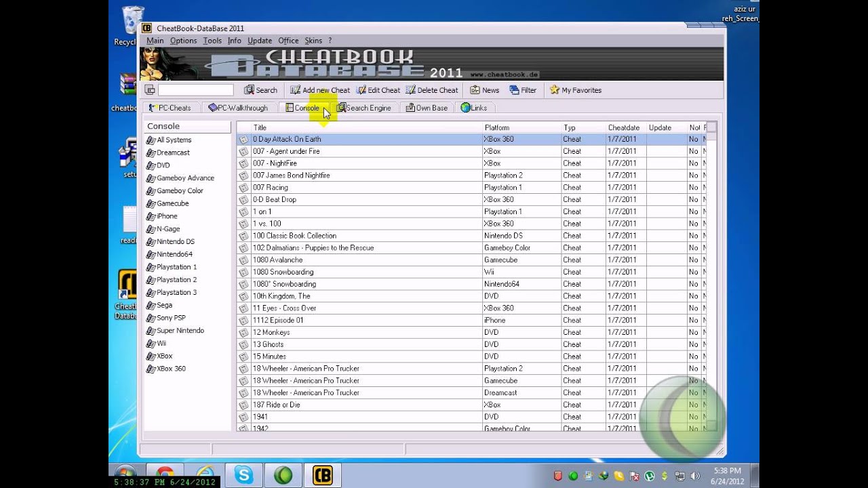Switch to Links tab
The width and height of the screenshot is (868, 488).
coord(474,108)
